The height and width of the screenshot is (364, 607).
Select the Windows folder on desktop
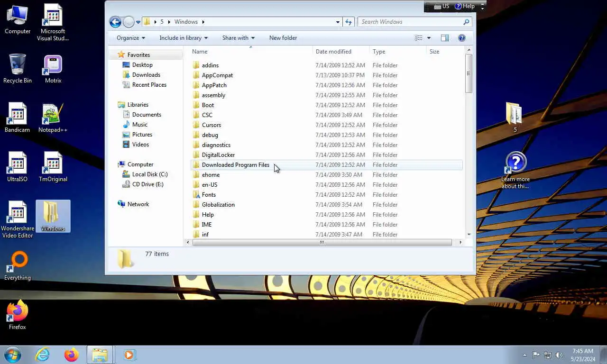53,216
